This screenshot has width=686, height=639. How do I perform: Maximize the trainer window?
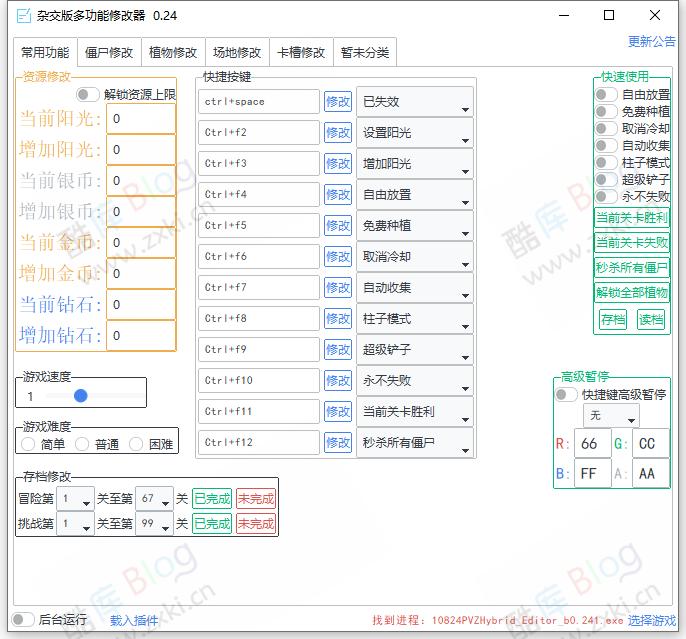[x=609, y=15]
